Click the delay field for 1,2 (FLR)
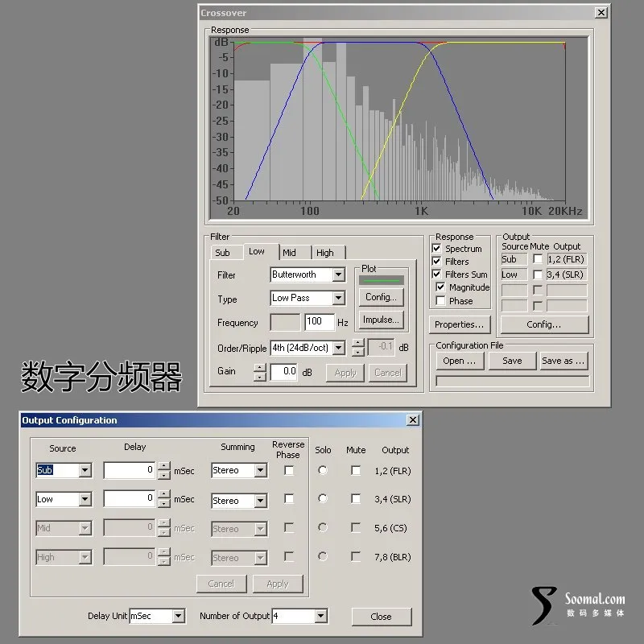644x644 pixels. tap(130, 470)
